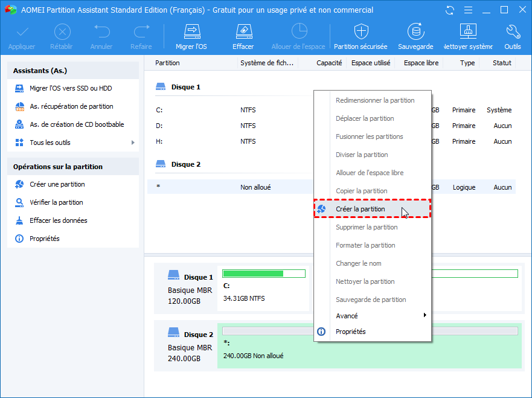Open As. récupération de partition
The image size is (532, 398).
click(71, 106)
